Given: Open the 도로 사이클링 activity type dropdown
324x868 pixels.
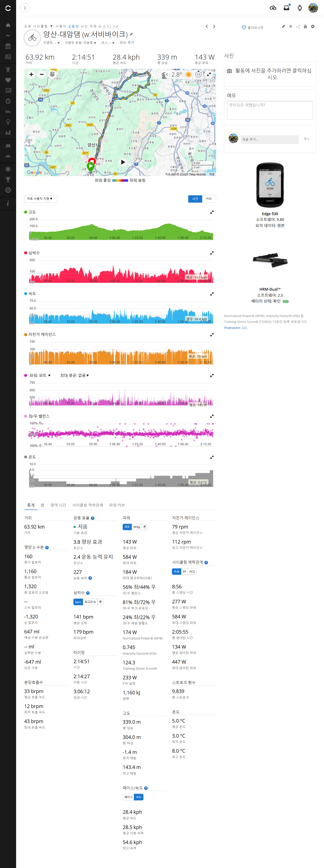Looking at the screenshot, I should coord(38,26).
